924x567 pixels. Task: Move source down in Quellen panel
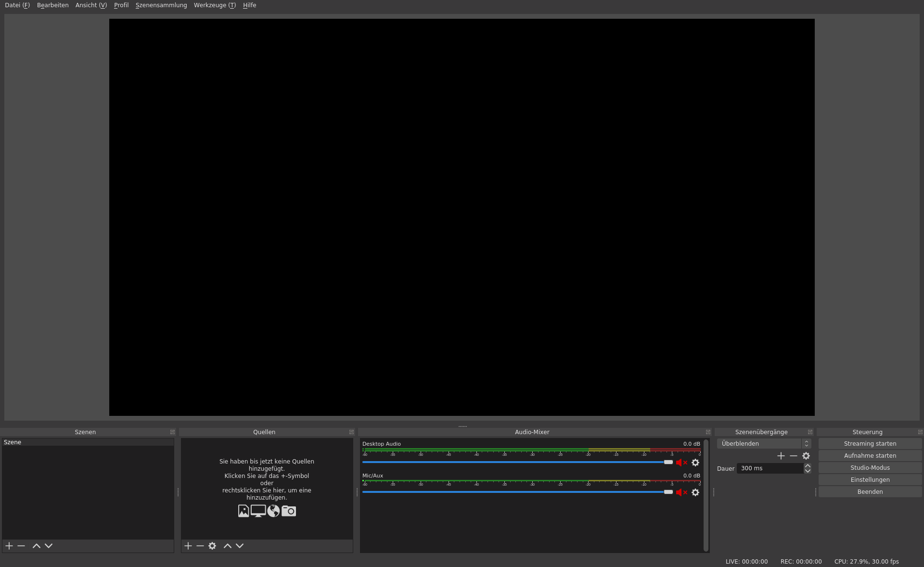240,546
